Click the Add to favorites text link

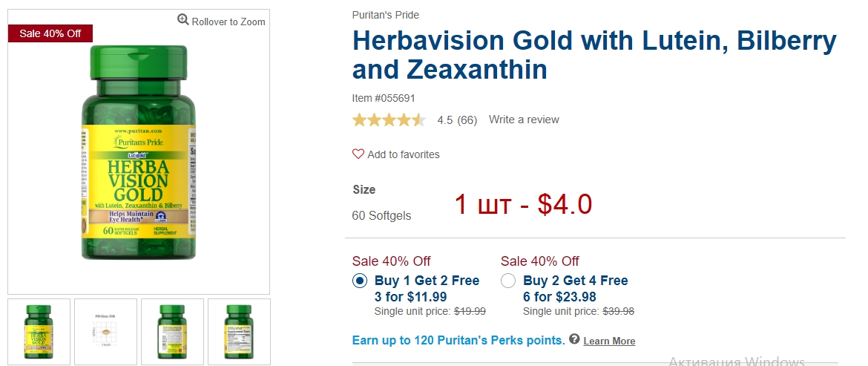tap(404, 154)
